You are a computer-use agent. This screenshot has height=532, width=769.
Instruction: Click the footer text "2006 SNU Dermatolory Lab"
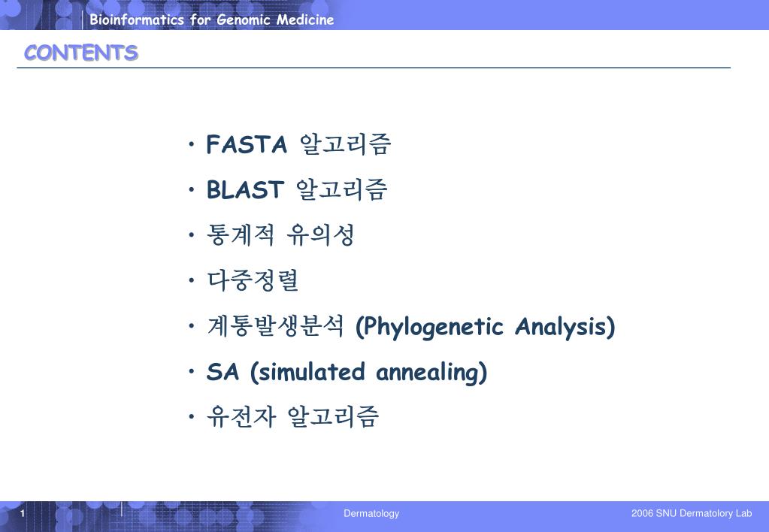[692, 513]
